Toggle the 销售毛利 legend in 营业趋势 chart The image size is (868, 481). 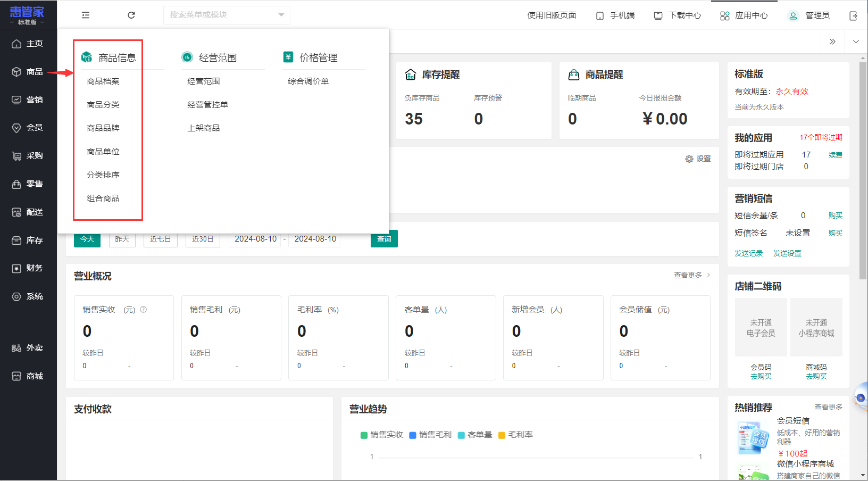point(430,435)
